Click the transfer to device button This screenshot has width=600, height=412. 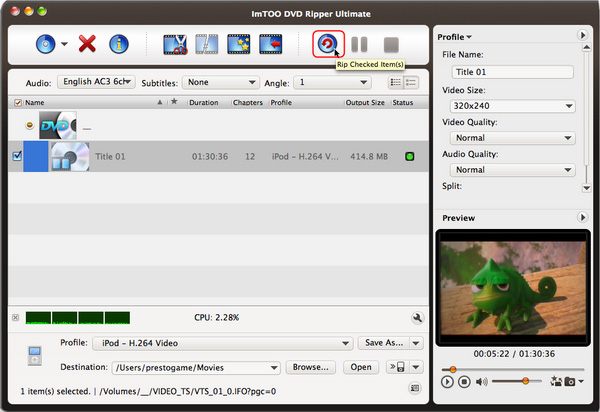pos(398,367)
